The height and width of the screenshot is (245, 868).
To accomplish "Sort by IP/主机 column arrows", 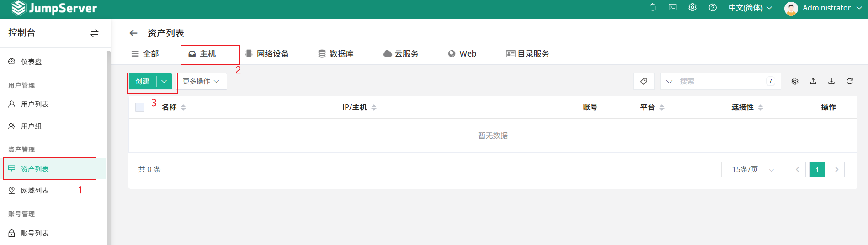I will click(x=374, y=108).
